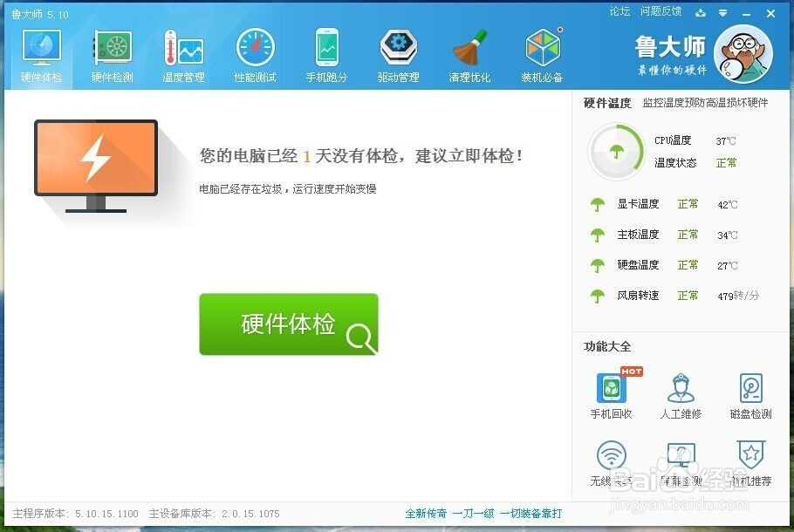This screenshot has width=794, height=532.
Task: Open the 清理优化 cleanup optimization tool
Action: coord(470,52)
